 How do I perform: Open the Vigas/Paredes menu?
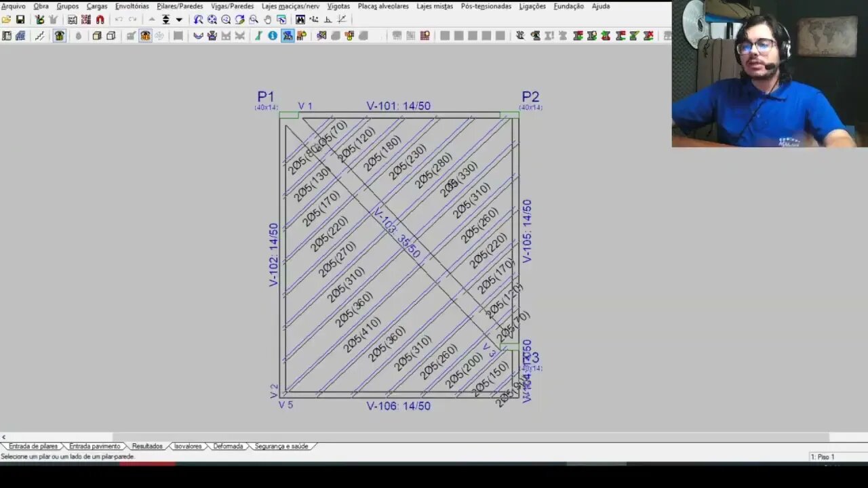(233, 6)
